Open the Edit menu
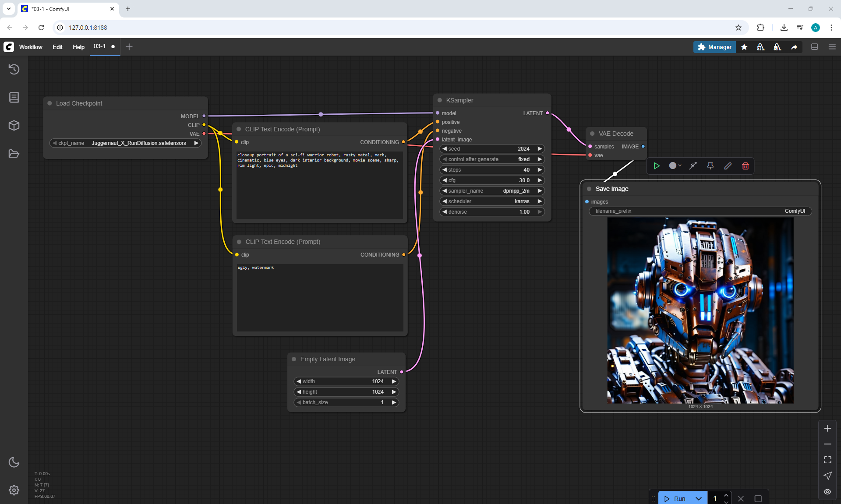Viewport: 841px width, 504px height. click(57, 47)
